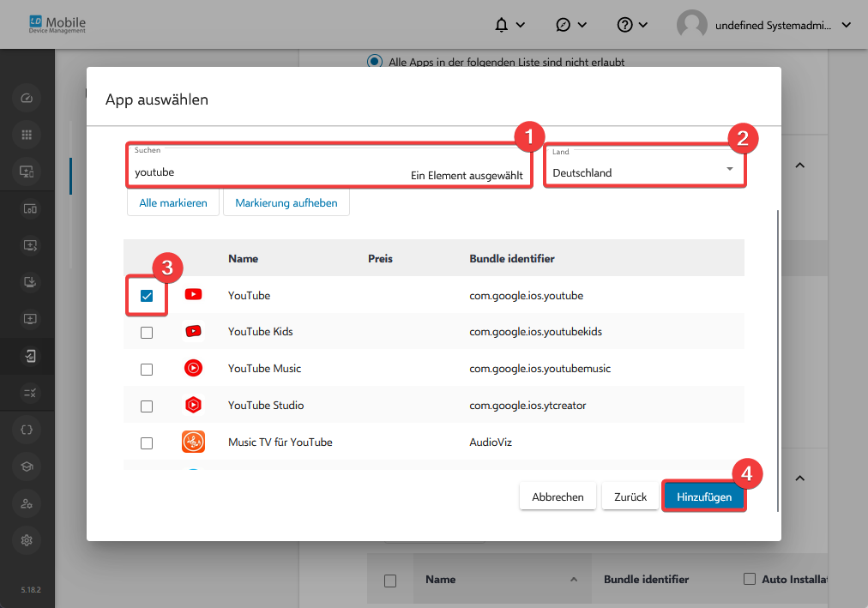Click AudioViz bundle identifier

[x=491, y=442]
